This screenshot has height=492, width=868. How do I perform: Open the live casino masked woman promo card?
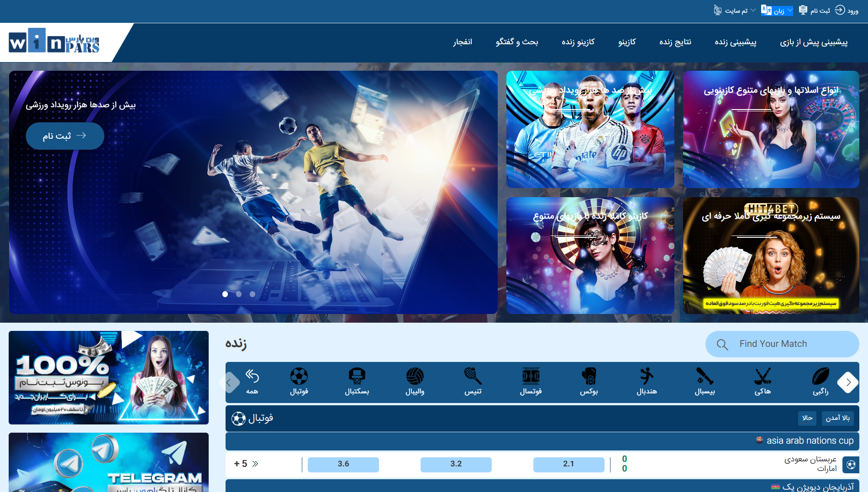coord(590,256)
